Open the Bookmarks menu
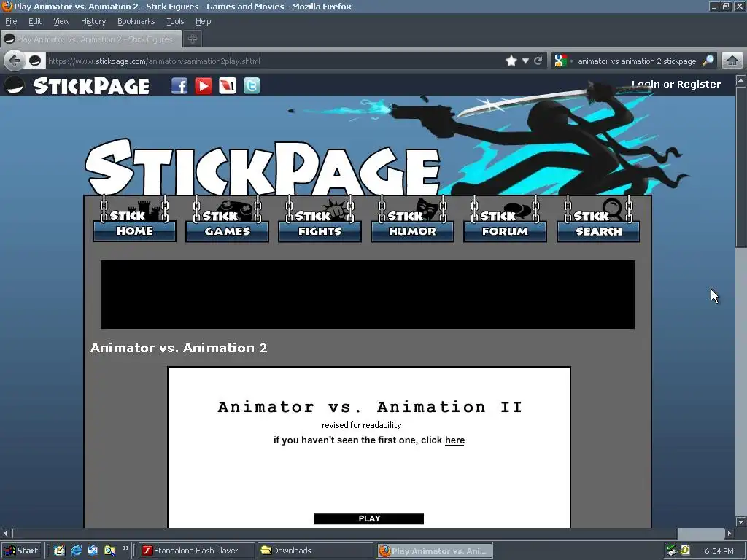 pyautogui.click(x=136, y=21)
